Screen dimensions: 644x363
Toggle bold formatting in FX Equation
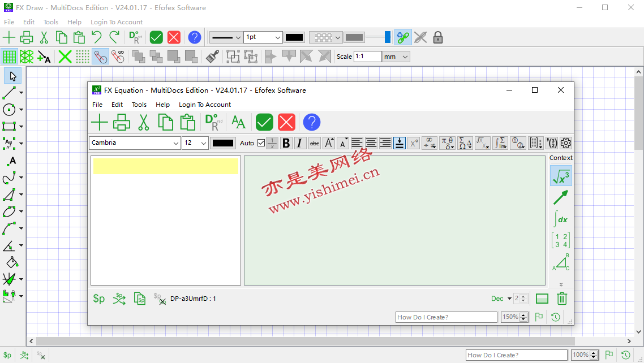tap(286, 142)
